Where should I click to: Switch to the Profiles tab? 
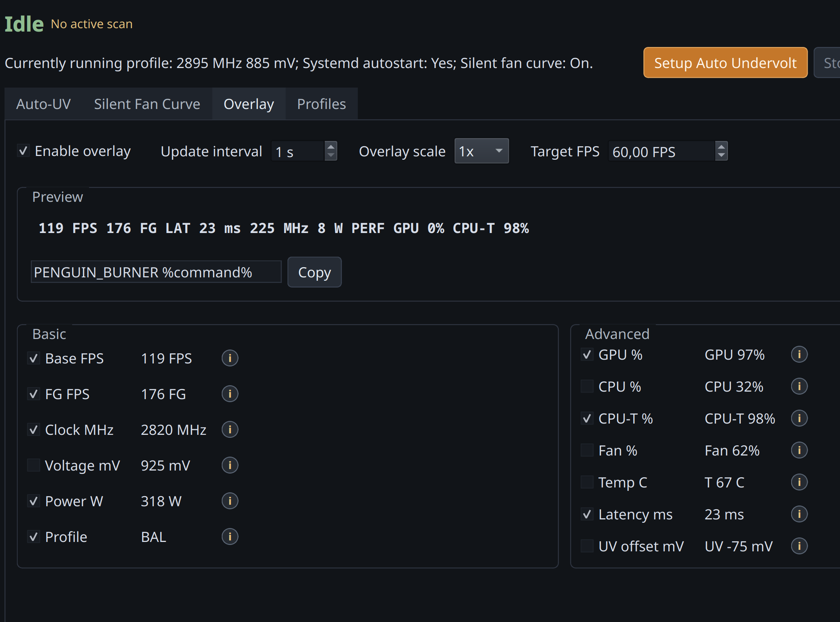[322, 104]
